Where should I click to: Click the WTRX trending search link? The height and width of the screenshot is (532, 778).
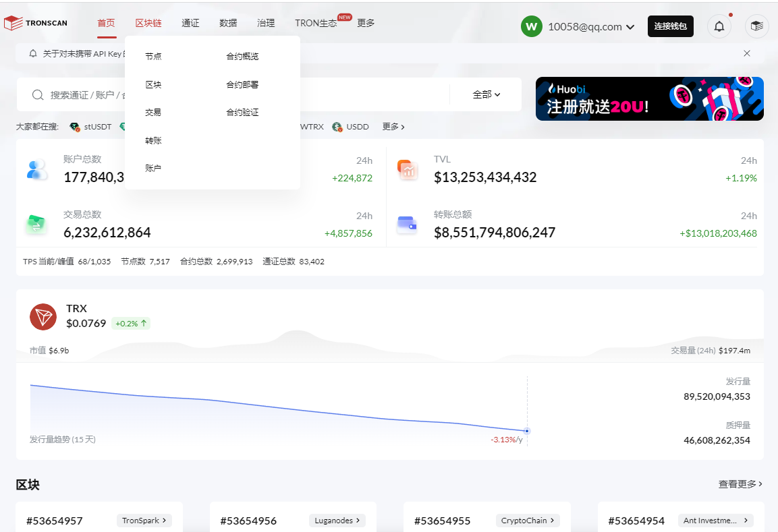pos(312,127)
